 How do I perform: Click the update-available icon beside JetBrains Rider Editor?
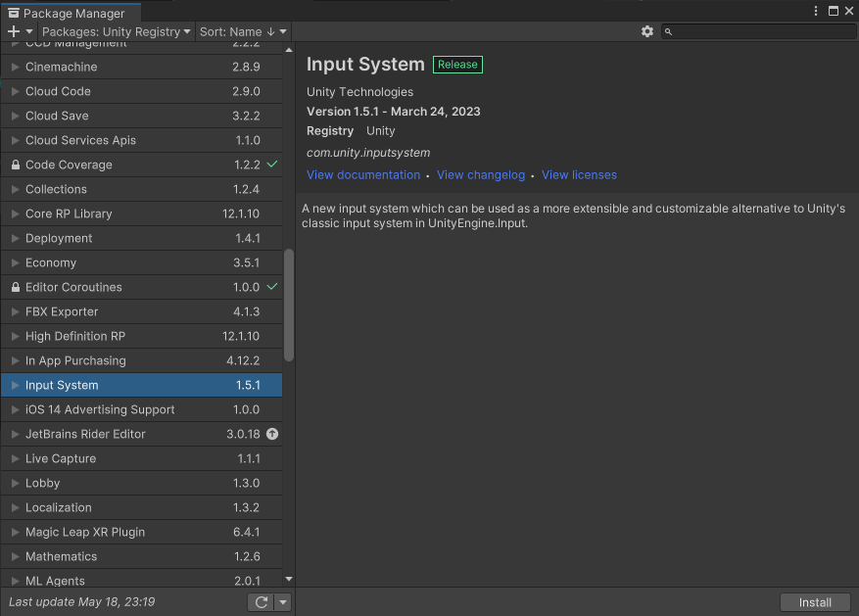272,434
